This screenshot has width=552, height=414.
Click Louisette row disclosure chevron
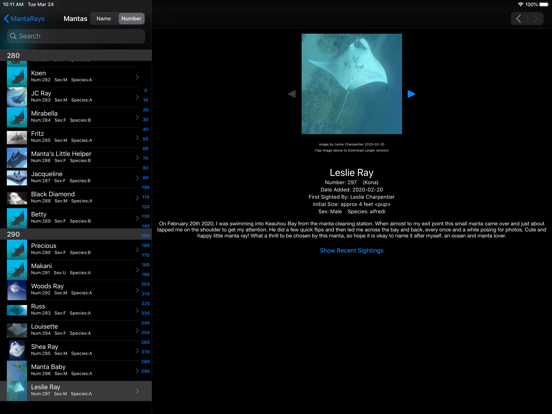point(137,330)
